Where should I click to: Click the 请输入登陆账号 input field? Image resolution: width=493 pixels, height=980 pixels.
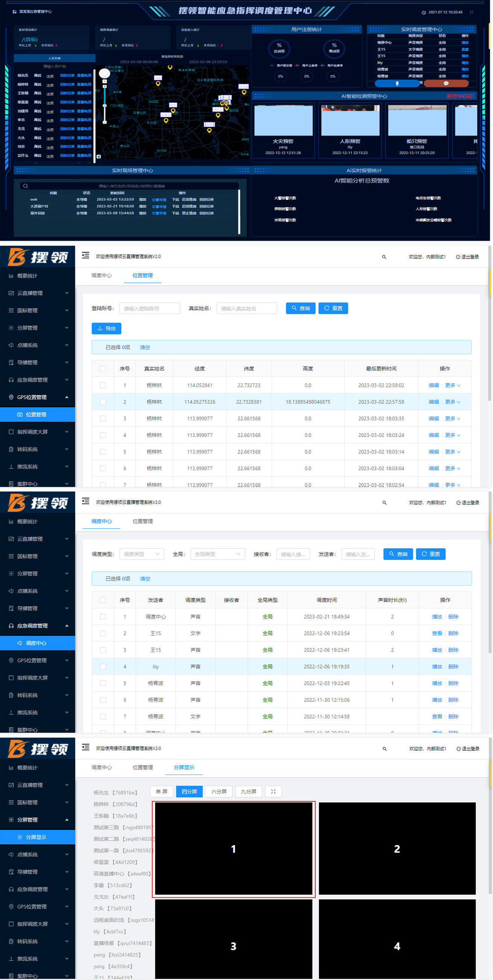point(150,308)
